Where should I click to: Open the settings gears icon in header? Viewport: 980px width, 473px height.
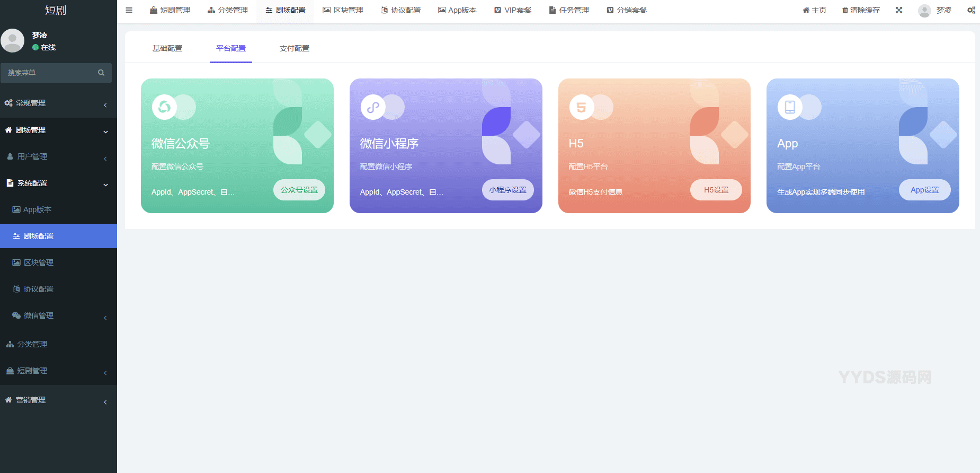[971, 10]
